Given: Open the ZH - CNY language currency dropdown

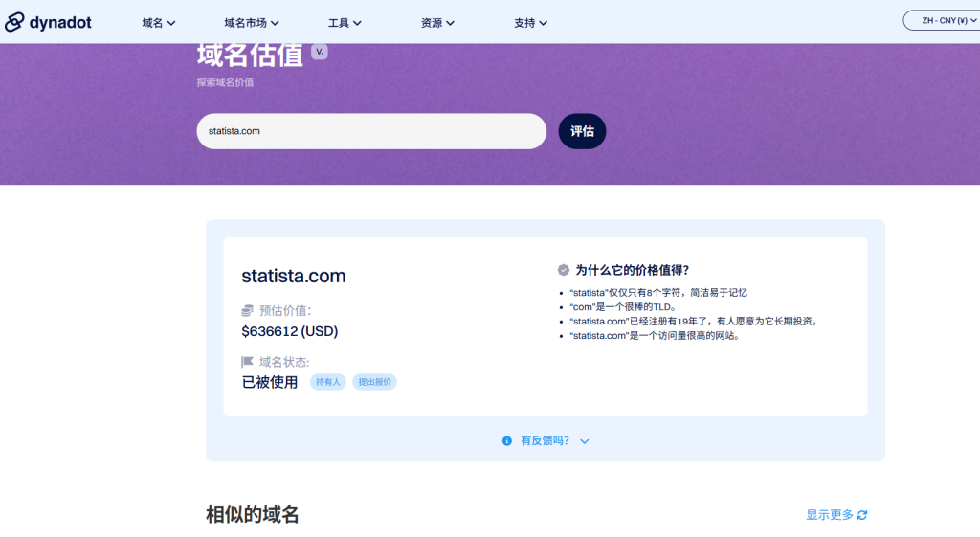Looking at the screenshot, I should pyautogui.click(x=944, y=21).
